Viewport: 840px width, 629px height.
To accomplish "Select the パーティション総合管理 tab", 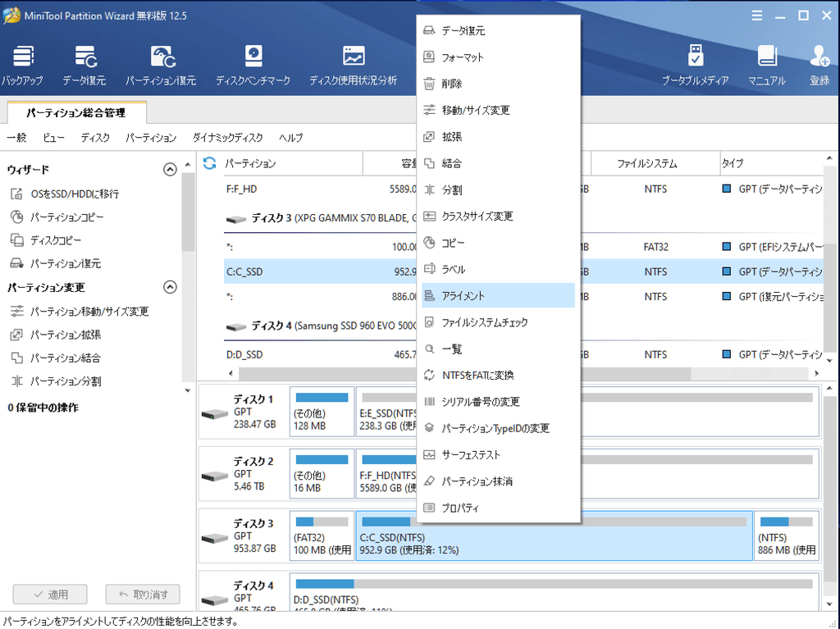I will 76,112.
